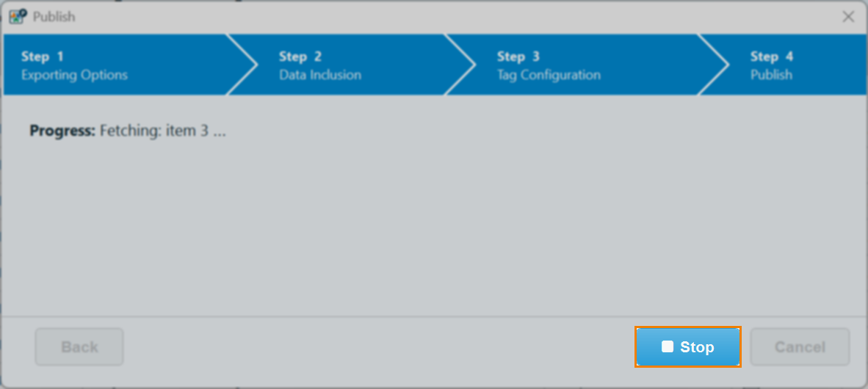The height and width of the screenshot is (389, 868).
Task: Select the Step 2 heading
Action: point(300,57)
